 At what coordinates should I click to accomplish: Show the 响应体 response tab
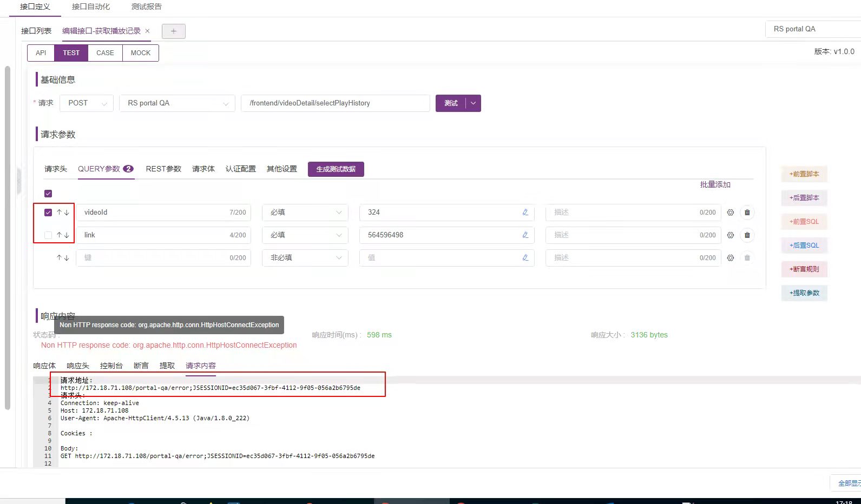tap(44, 366)
